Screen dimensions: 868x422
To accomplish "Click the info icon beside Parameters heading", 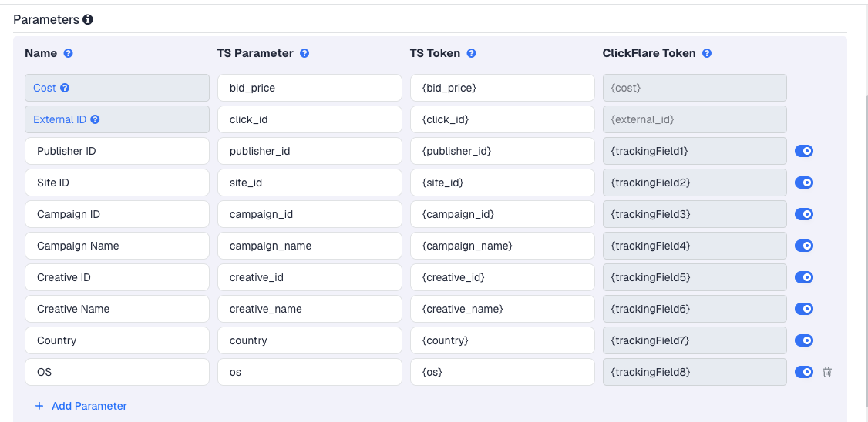I will tap(87, 20).
